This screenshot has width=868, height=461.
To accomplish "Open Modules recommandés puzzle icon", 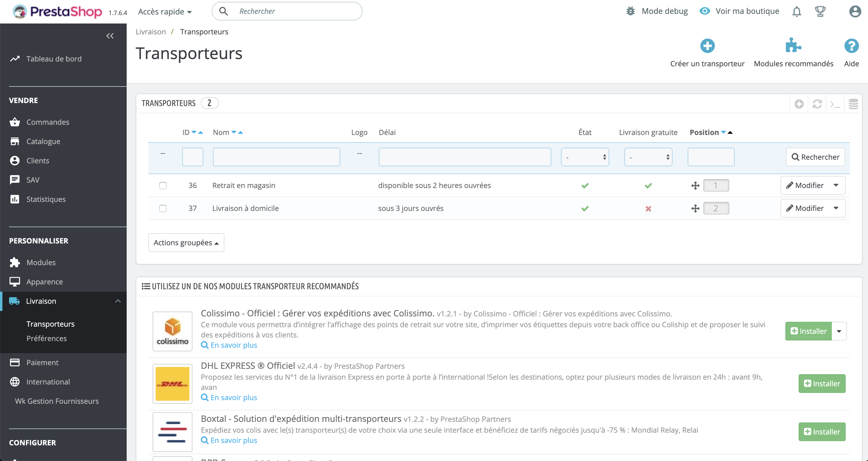I will 793,46.
